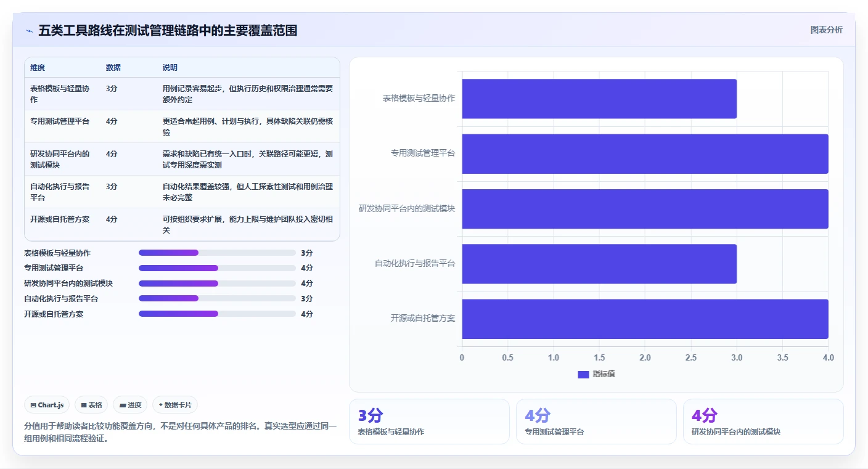This screenshot has width=868, height=469.
Task: Click the 自动化执行与报告平台 progress bar
Action: [217, 299]
